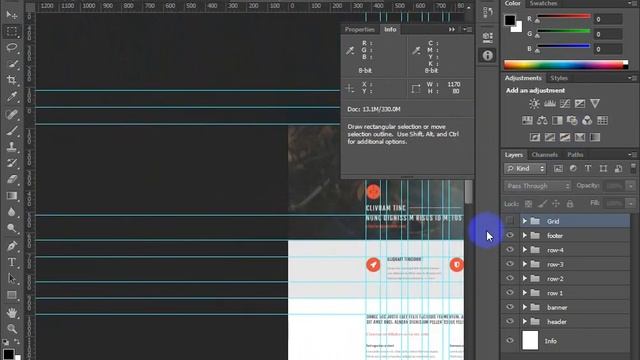
Task: Add a Curves adjustment
Action: [565, 104]
